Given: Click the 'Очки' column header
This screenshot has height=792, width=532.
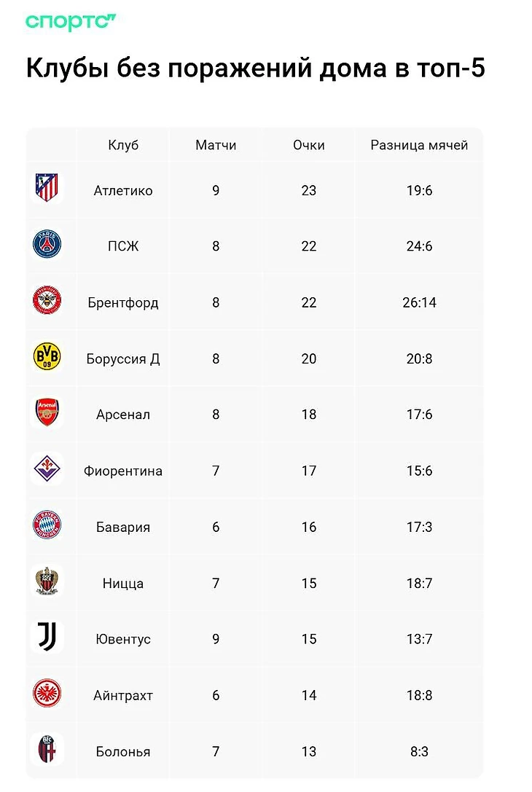Looking at the screenshot, I should [309, 145].
